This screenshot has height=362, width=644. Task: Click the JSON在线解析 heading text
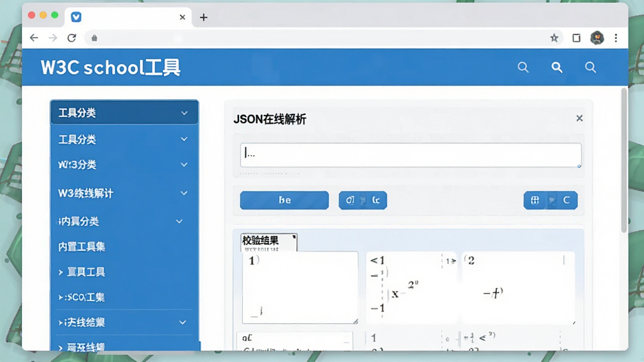click(270, 119)
